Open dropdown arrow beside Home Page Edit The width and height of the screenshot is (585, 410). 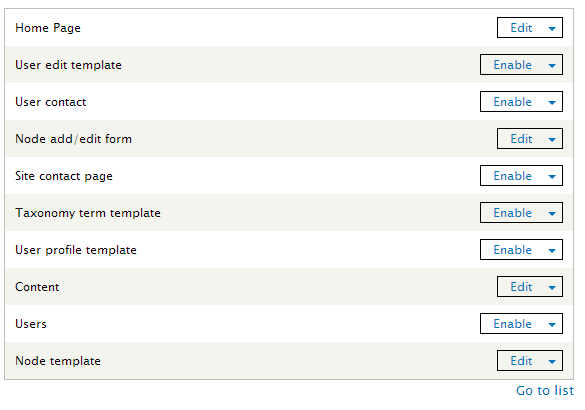(552, 28)
